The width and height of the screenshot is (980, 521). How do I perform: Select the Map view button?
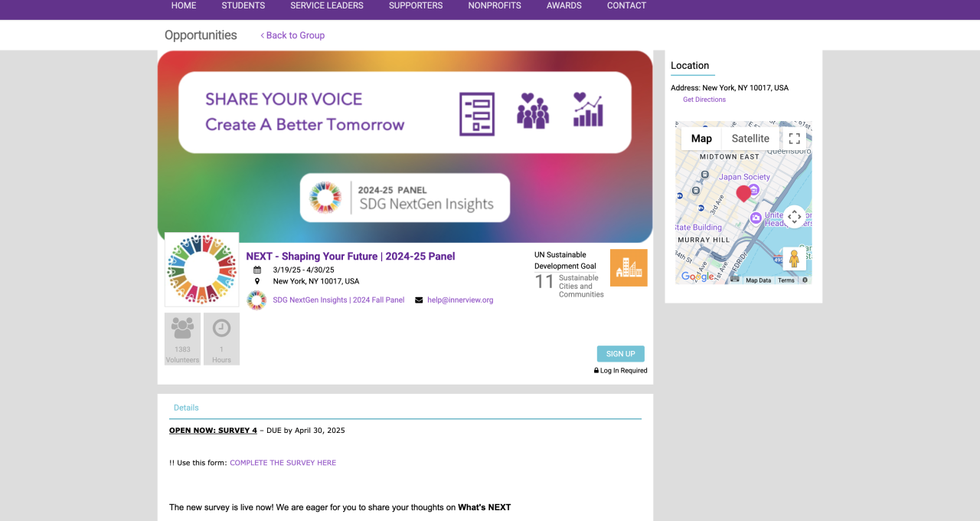point(701,139)
